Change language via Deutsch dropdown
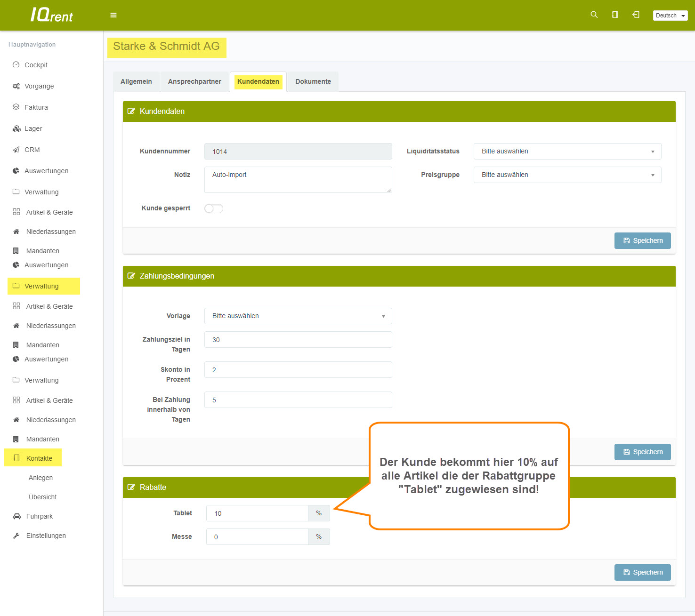 (670, 16)
